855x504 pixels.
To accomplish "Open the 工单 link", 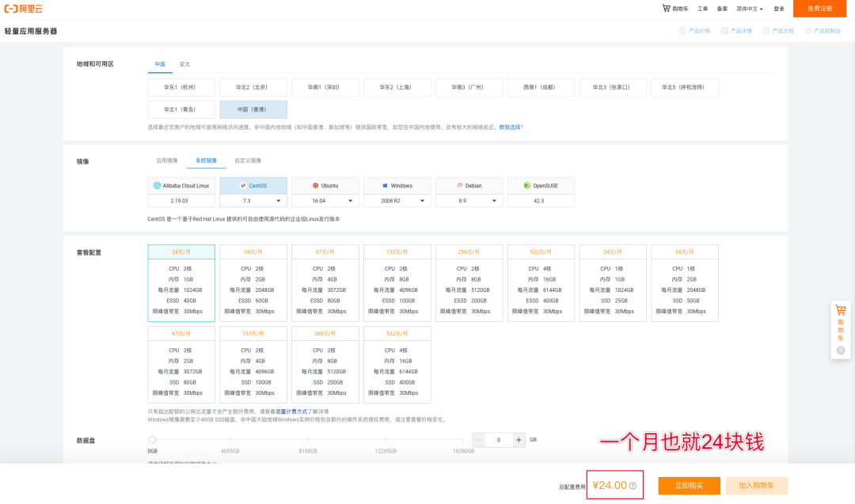I will tap(702, 9).
